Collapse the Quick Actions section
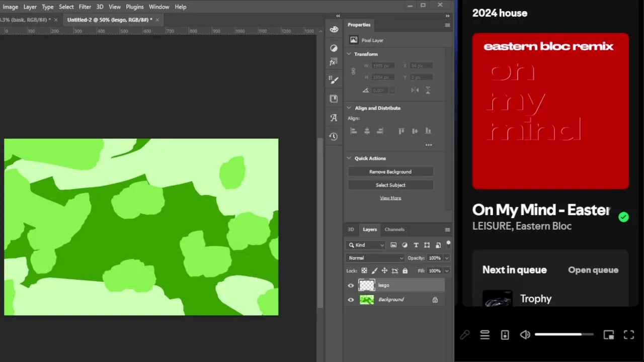Viewport: 644px width, 362px height. point(349,158)
